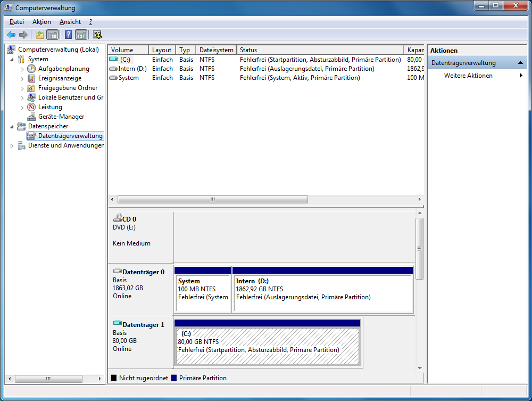
Task: Click the Primäre Partition blue legend swatch
Action: pyautogui.click(x=174, y=378)
